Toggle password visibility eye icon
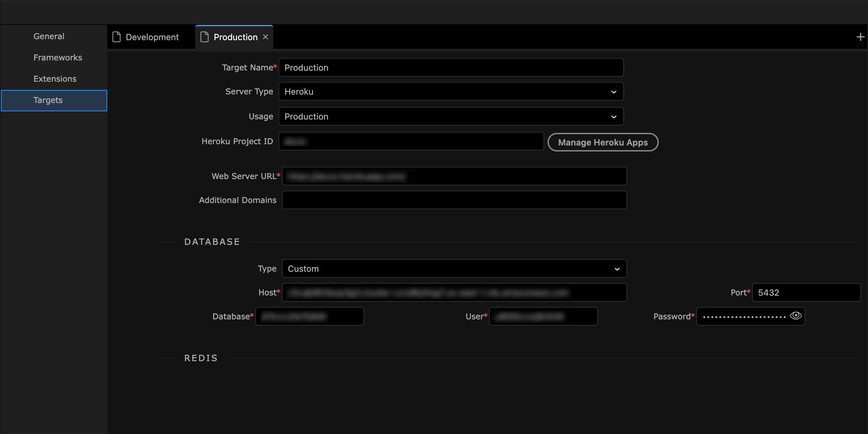Image resolution: width=868 pixels, height=434 pixels. [x=796, y=316]
